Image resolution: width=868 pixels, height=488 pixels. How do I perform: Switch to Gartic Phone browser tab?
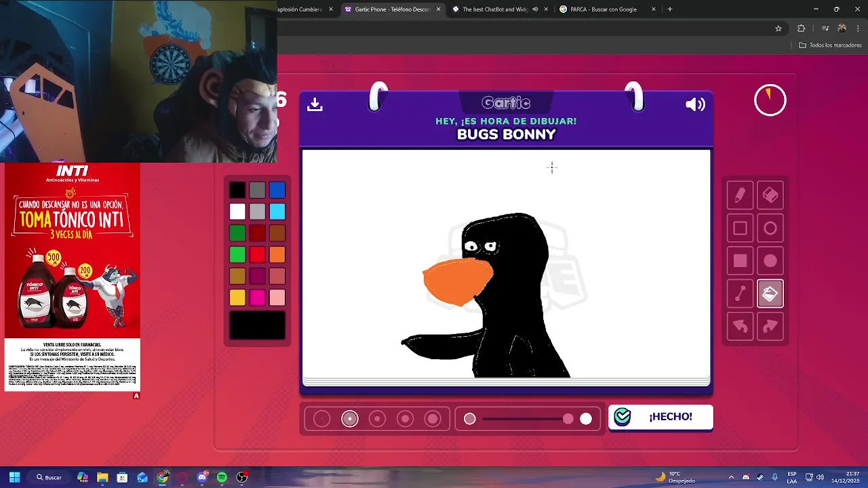pyautogui.click(x=393, y=9)
